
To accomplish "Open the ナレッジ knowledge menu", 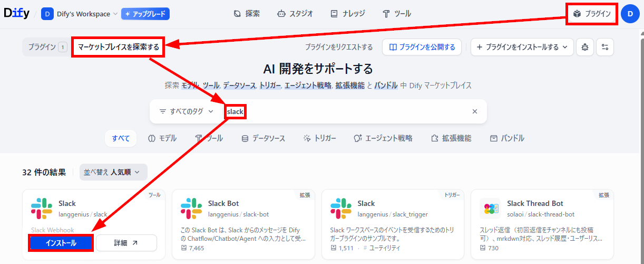I will 348,14.
